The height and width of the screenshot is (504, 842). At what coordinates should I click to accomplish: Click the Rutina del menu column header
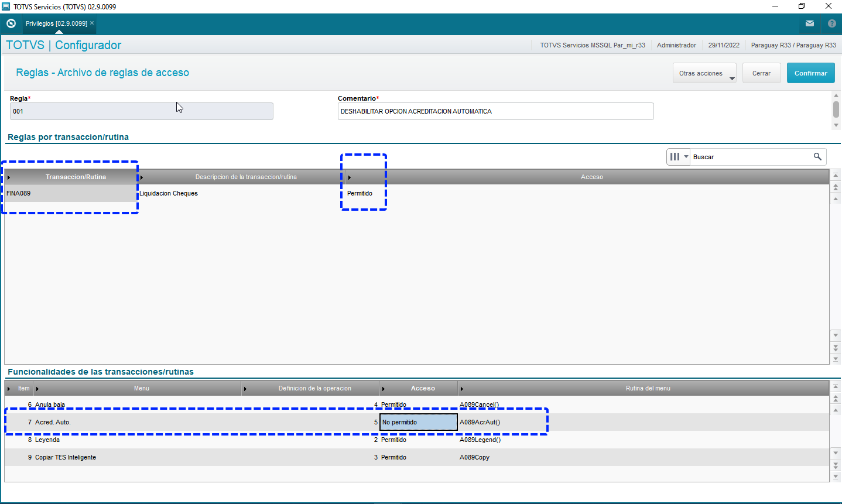point(644,388)
